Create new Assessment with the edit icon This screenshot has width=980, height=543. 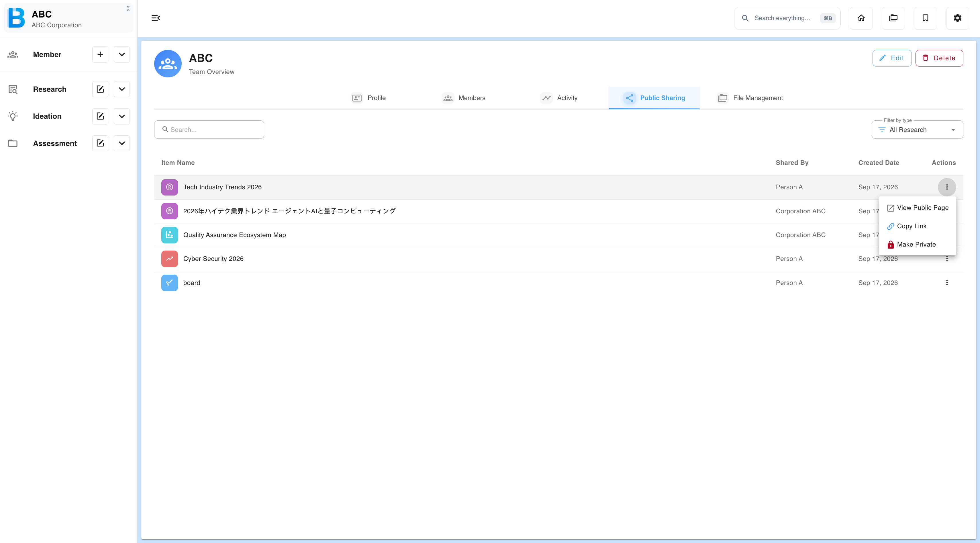coord(100,143)
